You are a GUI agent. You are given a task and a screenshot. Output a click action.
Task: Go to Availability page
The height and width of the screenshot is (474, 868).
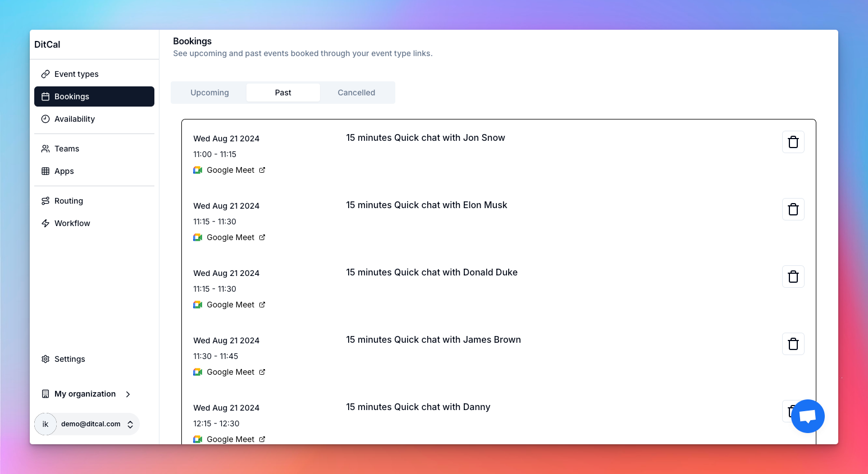coord(75,119)
